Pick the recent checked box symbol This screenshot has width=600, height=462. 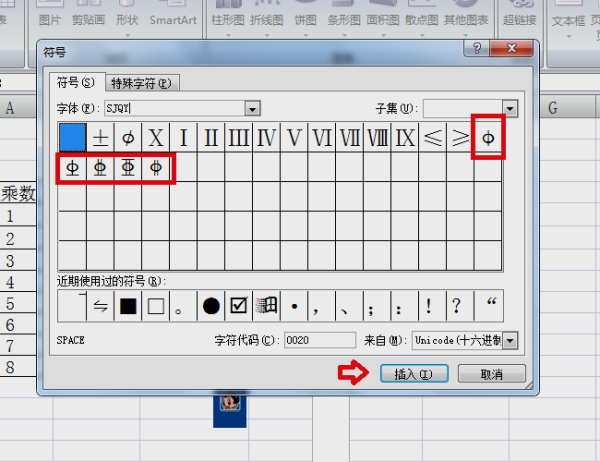point(239,306)
